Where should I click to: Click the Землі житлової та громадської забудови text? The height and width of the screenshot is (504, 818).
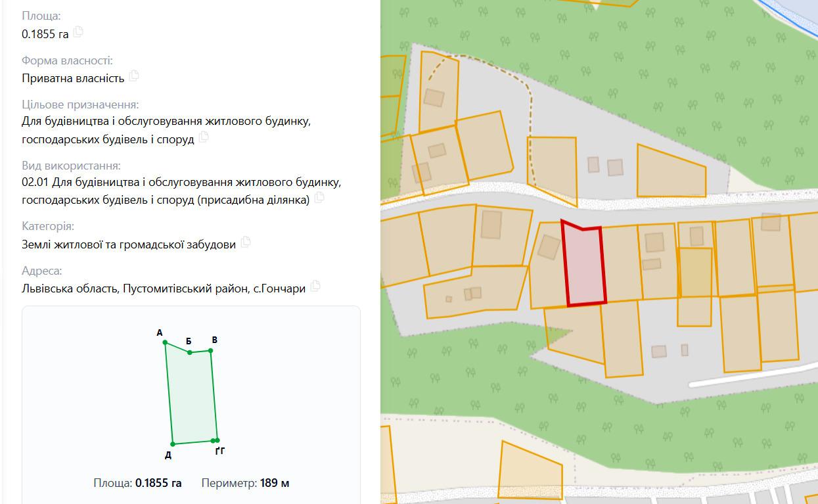(x=128, y=244)
